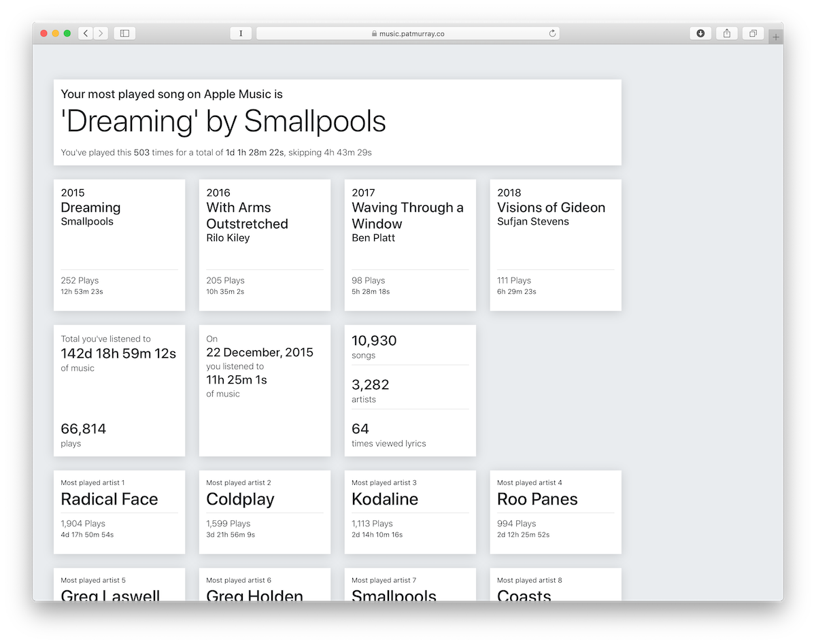The image size is (816, 644).
Task: Reload the page from the address bar
Action: (x=551, y=33)
